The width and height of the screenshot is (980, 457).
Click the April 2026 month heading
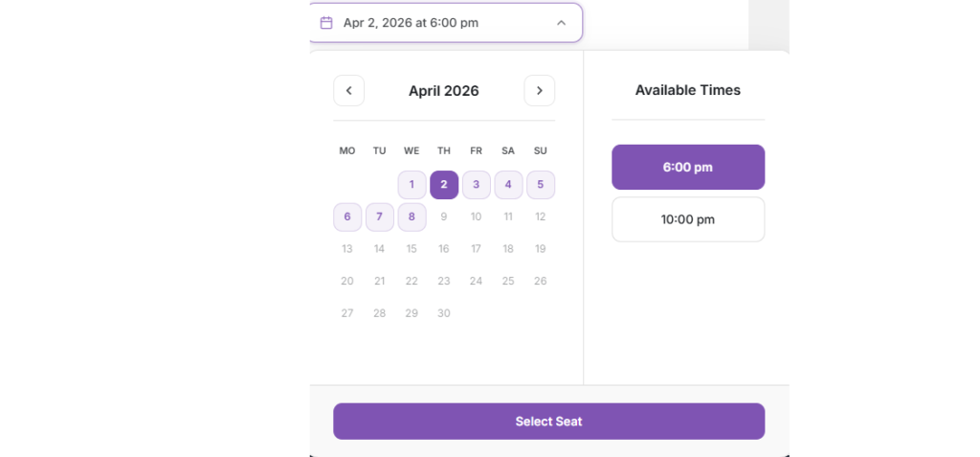coord(444,91)
